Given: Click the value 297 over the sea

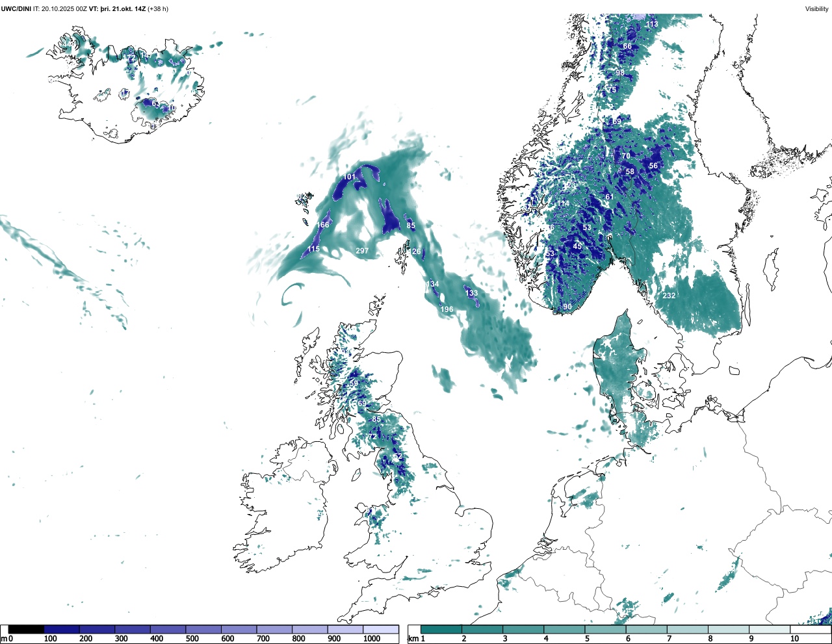Looking at the screenshot, I should [x=362, y=251].
